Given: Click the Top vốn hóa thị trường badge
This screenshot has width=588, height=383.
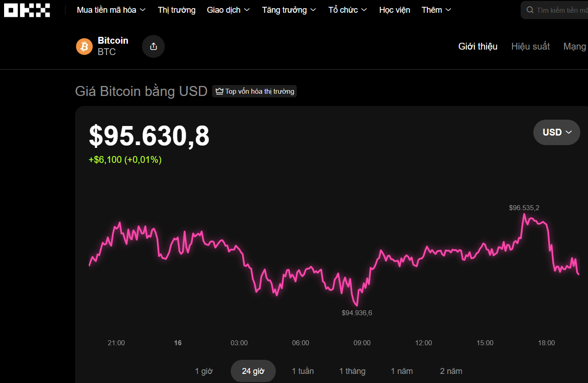Looking at the screenshot, I should [x=255, y=91].
